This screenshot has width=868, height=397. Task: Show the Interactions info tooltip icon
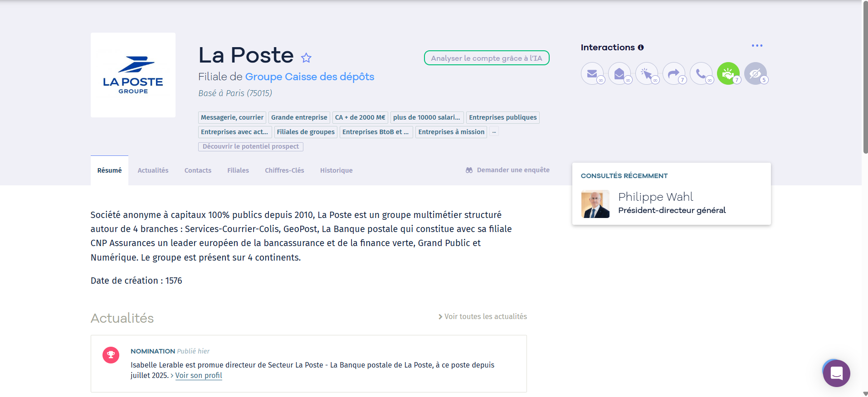pyautogui.click(x=641, y=47)
